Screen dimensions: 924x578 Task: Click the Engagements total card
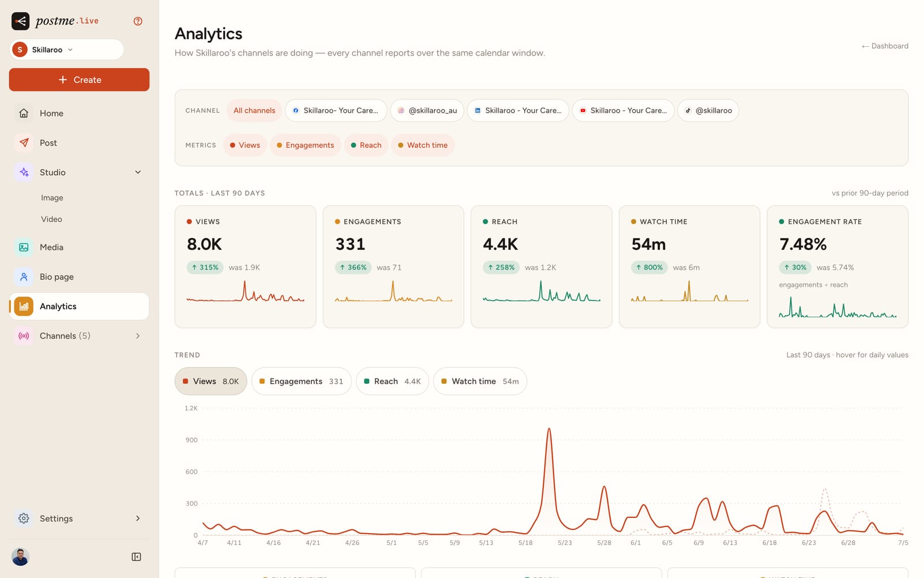393,266
